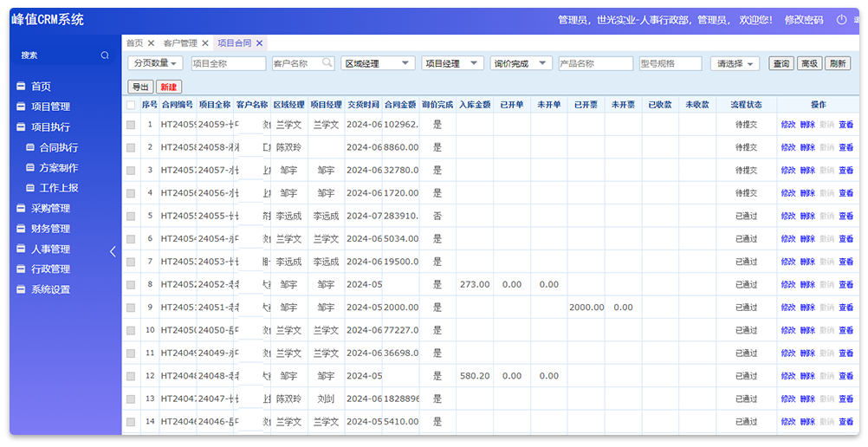
Task: Click 修改 link in row 1
Action: click(x=788, y=125)
